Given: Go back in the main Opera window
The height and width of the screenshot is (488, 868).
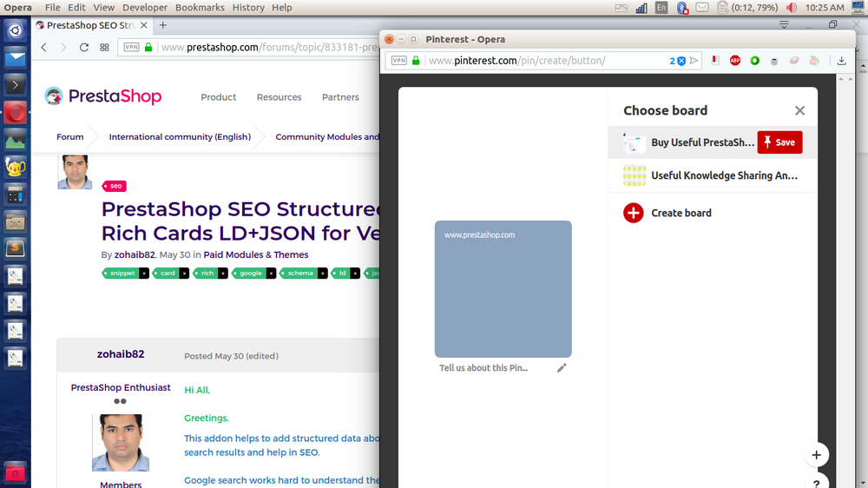Looking at the screenshot, I should [x=43, y=47].
